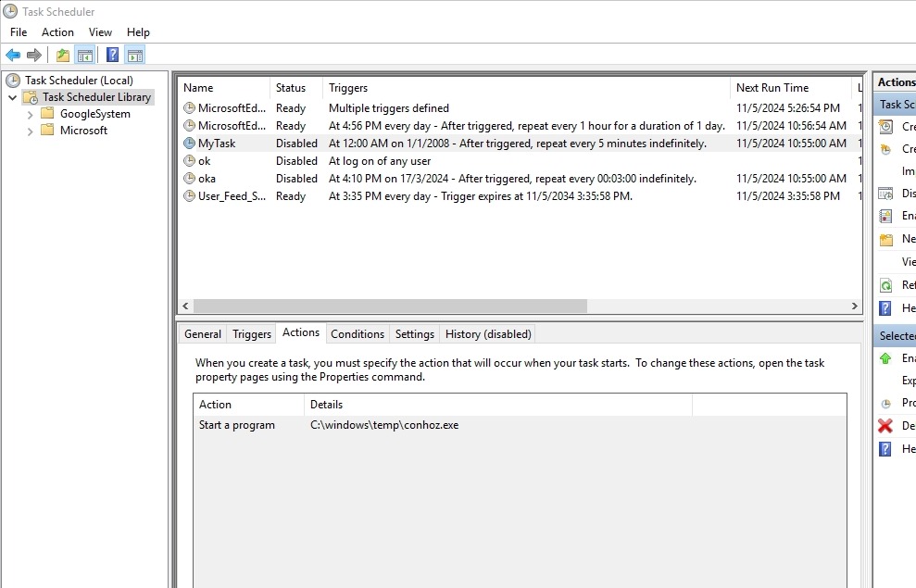The height and width of the screenshot is (588, 916).
Task: Click the red X Delete icon
Action: point(885,426)
